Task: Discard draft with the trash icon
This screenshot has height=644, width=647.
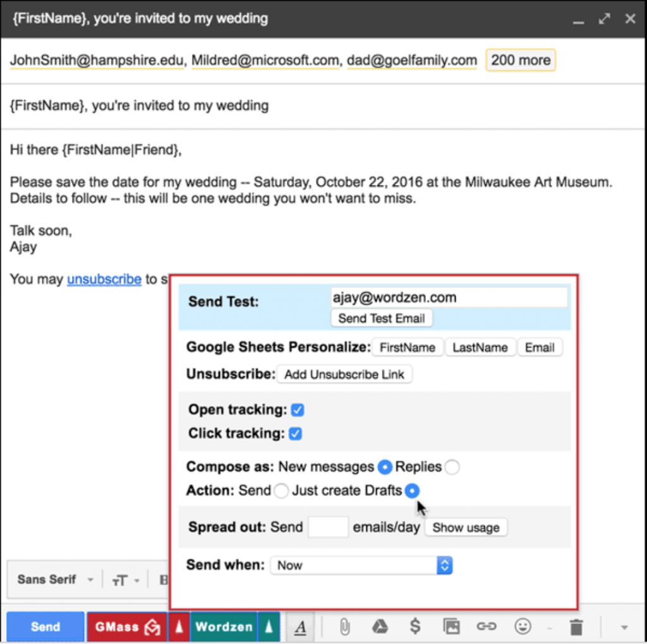Action: 576,627
